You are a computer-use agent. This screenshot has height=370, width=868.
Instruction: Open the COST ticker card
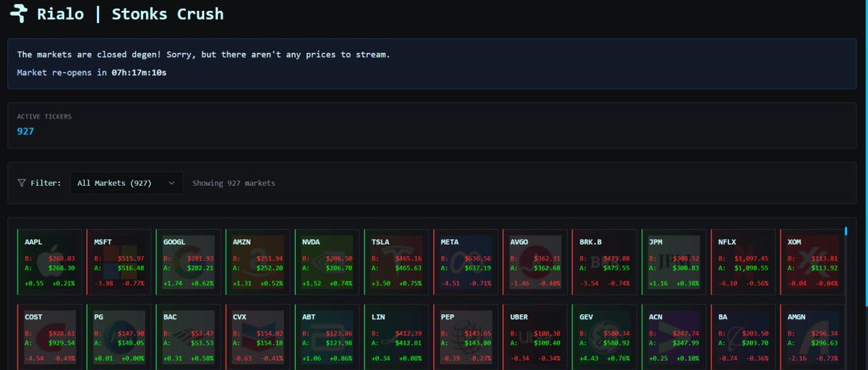click(48, 337)
